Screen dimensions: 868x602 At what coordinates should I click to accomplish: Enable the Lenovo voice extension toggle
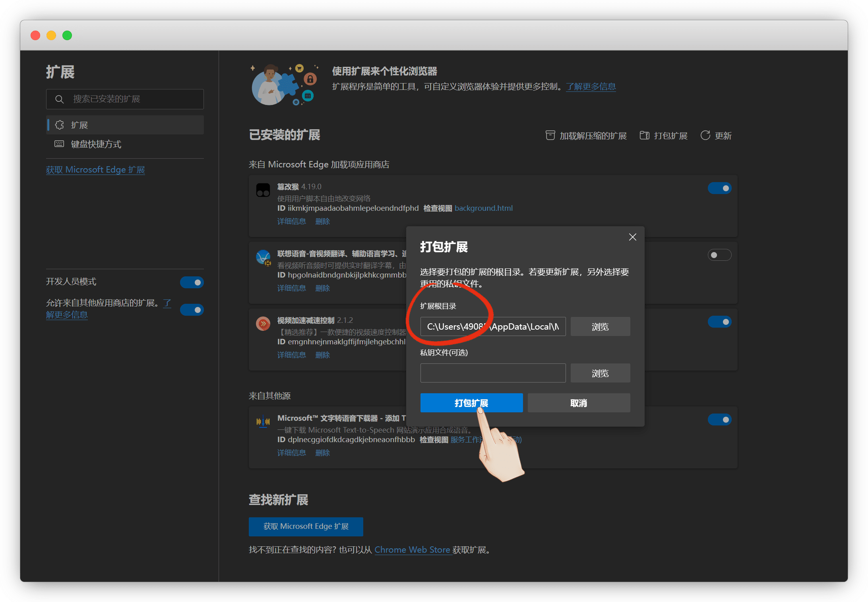pyautogui.click(x=719, y=255)
